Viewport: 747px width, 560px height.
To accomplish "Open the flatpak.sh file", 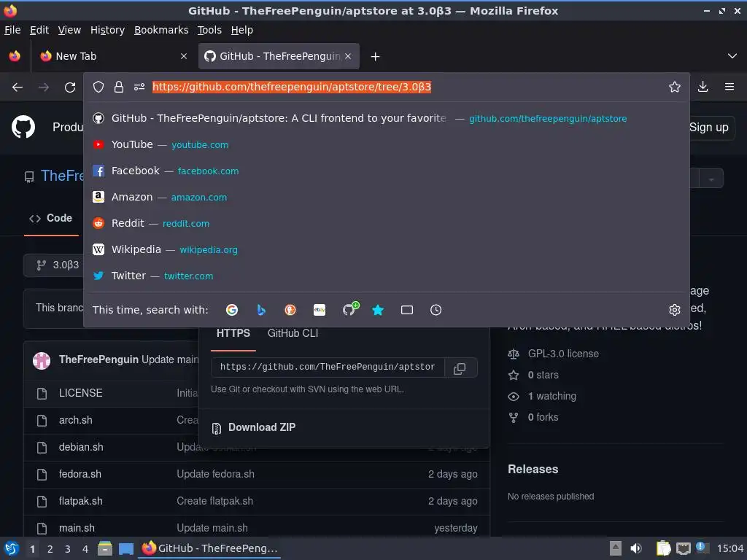I will tap(80, 502).
